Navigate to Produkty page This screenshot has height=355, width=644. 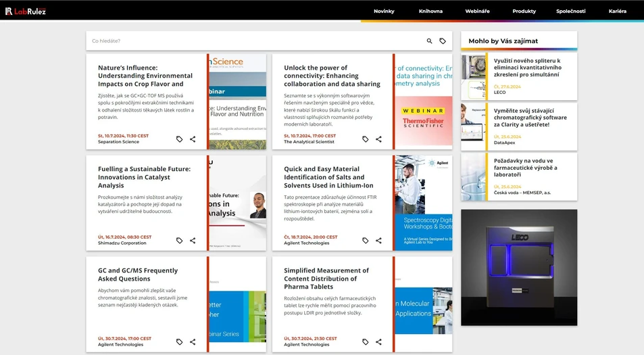coord(524,11)
